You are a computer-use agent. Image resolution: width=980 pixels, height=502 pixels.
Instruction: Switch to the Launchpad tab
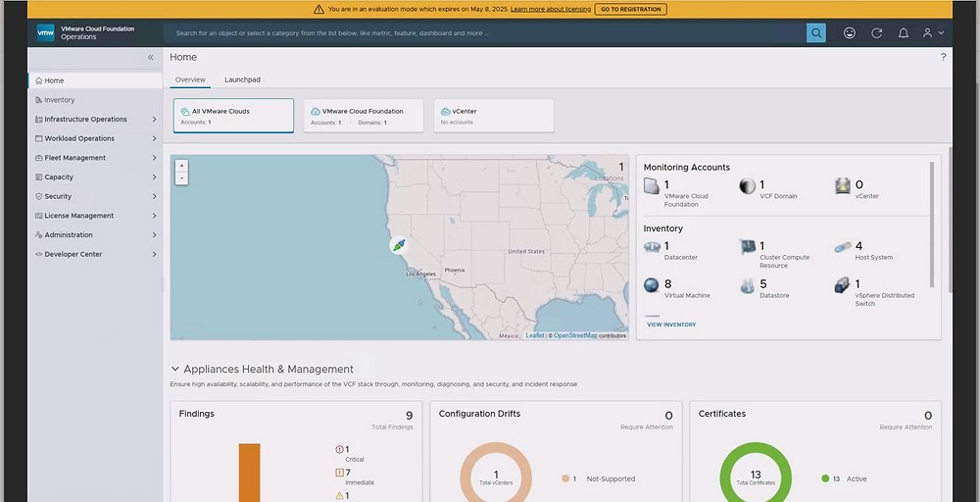[242, 79]
